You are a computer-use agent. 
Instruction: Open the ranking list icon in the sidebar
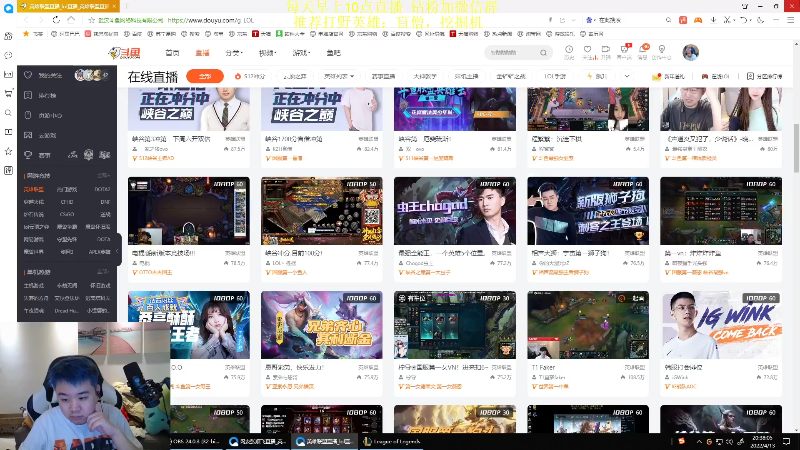pyautogui.click(x=28, y=95)
